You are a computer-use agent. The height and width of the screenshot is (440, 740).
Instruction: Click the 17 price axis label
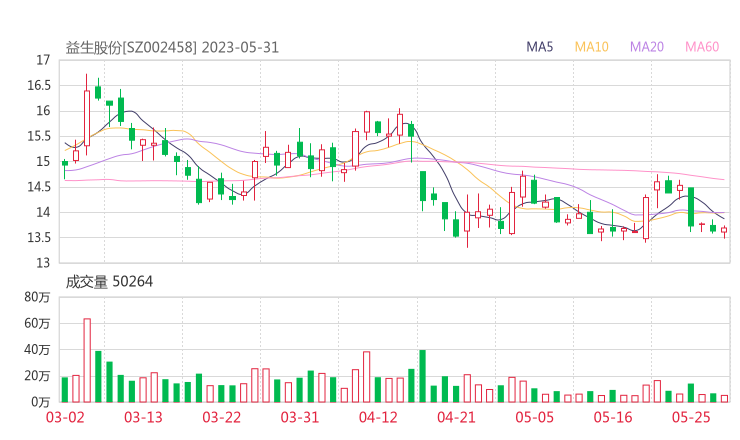[x=43, y=60]
